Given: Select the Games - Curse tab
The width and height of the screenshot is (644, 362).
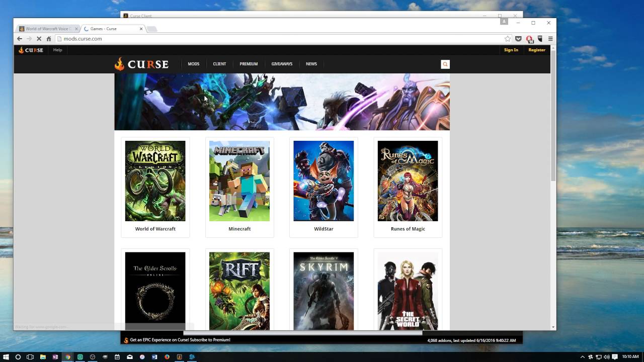Looking at the screenshot, I should (x=113, y=29).
